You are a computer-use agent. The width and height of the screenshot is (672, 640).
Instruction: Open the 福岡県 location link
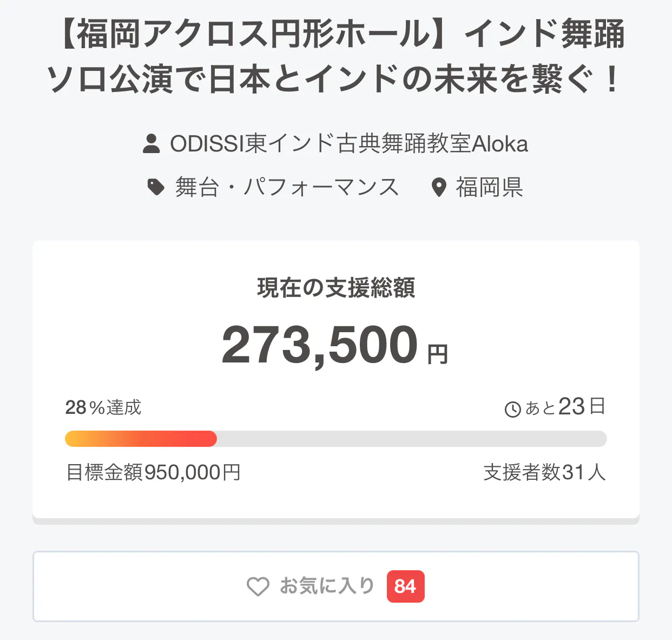click(489, 187)
